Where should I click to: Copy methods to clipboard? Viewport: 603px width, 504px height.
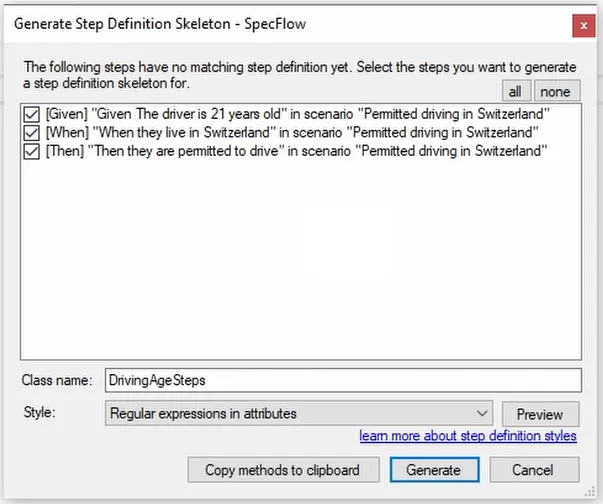(x=283, y=470)
